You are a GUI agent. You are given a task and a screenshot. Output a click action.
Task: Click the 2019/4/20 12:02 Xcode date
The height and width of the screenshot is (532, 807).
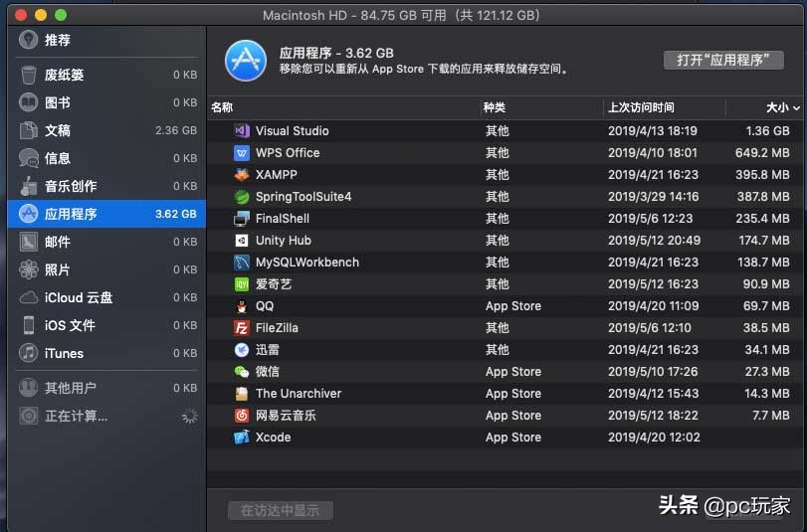click(654, 438)
